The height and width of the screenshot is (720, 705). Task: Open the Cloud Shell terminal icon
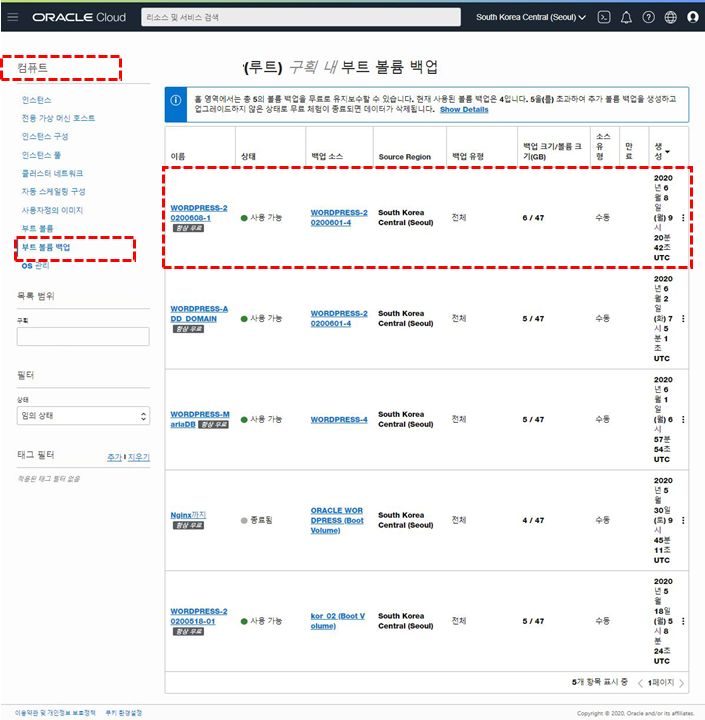point(603,17)
